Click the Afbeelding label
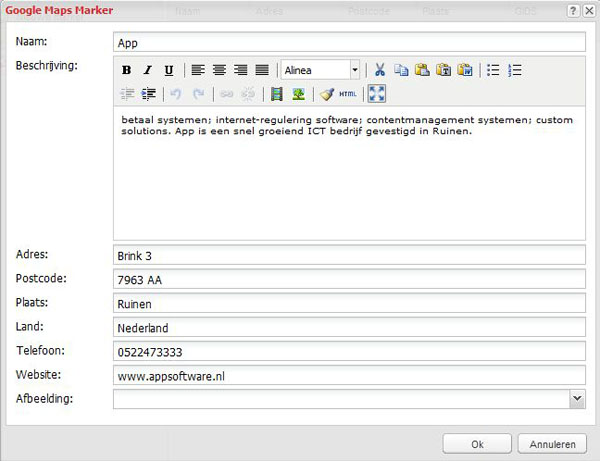Viewport: 600px width, 461px height. [44, 399]
